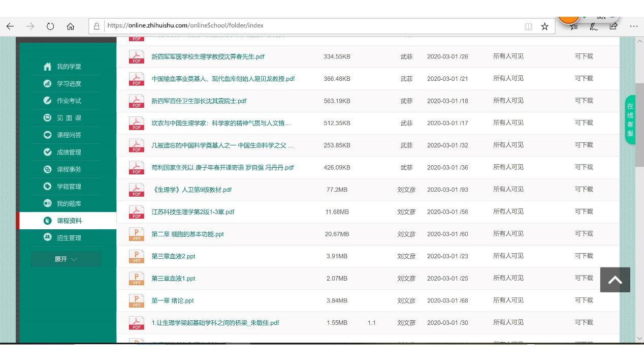The width and height of the screenshot is (644, 363).
Task: Click PDF icon for 《生理学》人卫第9版教材
Action: point(137,190)
